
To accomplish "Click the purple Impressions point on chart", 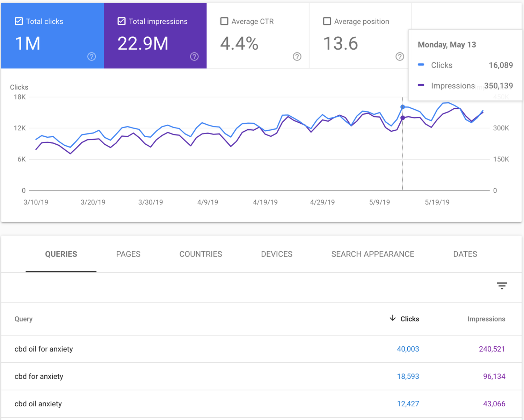I will 402,118.
